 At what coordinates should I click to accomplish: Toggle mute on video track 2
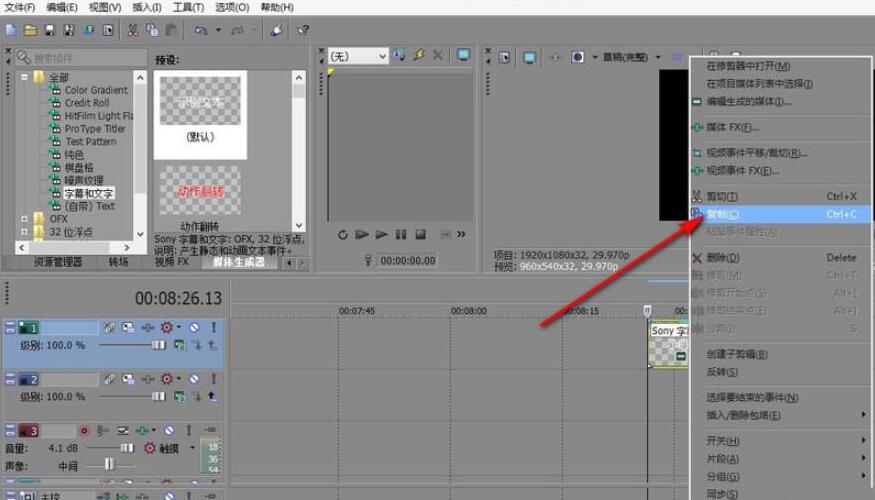pos(194,379)
